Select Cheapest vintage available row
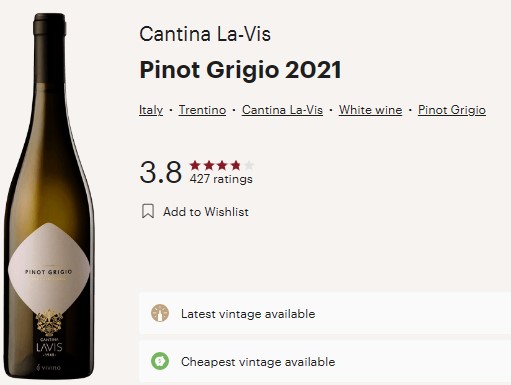Viewport: 511px width, 385px height. pos(325,361)
